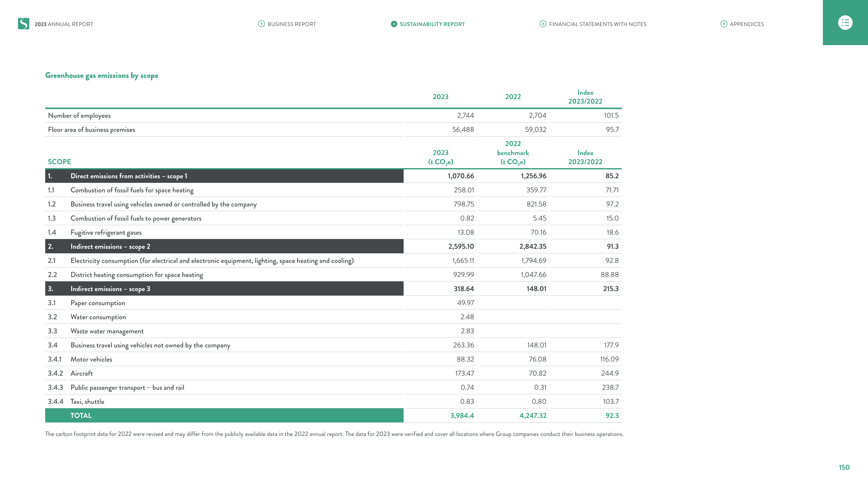The height and width of the screenshot is (488, 868).
Task: Open the Appendices section
Action: 747,24
